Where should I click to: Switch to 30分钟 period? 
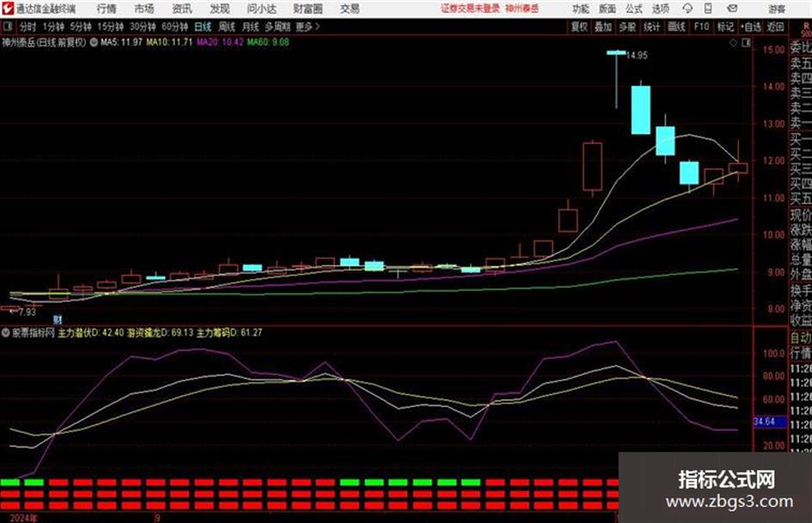tap(143, 27)
